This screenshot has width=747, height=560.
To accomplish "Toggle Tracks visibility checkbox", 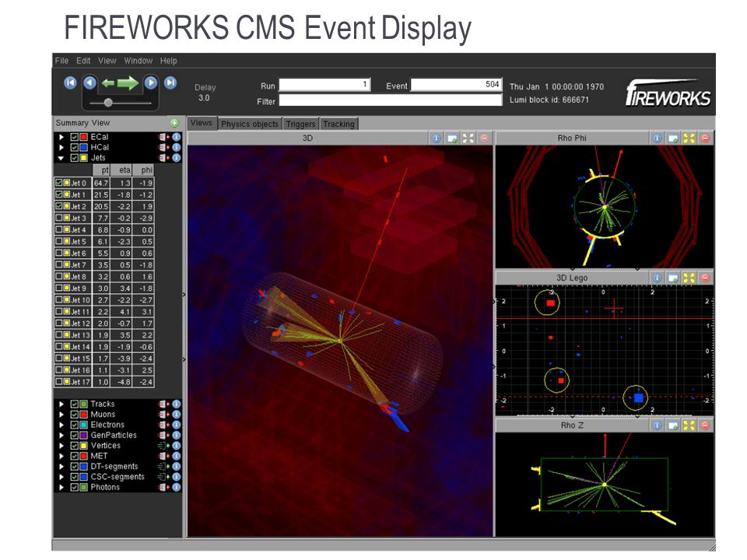I will pyautogui.click(x=75, y=404).
